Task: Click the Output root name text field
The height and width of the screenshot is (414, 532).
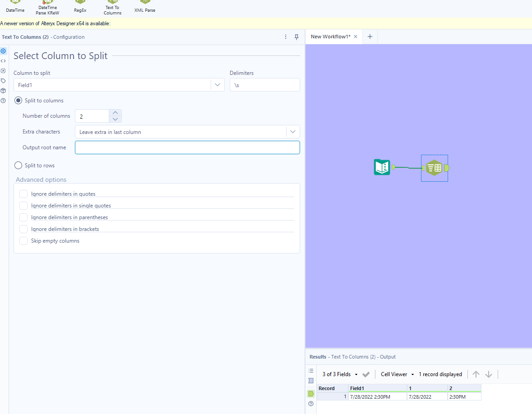Action: click(x=187, y=147)
